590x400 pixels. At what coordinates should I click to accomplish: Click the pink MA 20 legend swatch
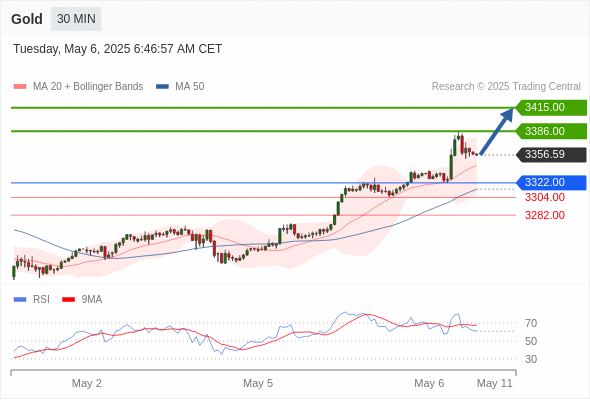tap(20, 87)
